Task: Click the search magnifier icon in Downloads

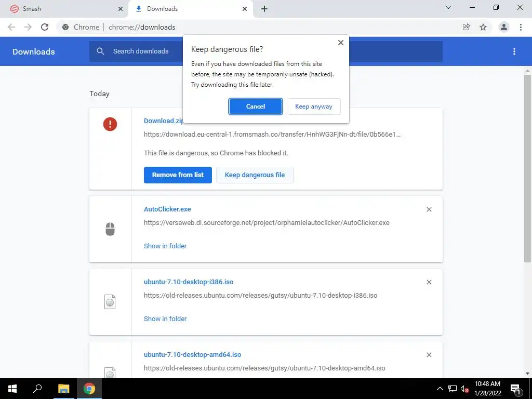Action: [100, 51]
